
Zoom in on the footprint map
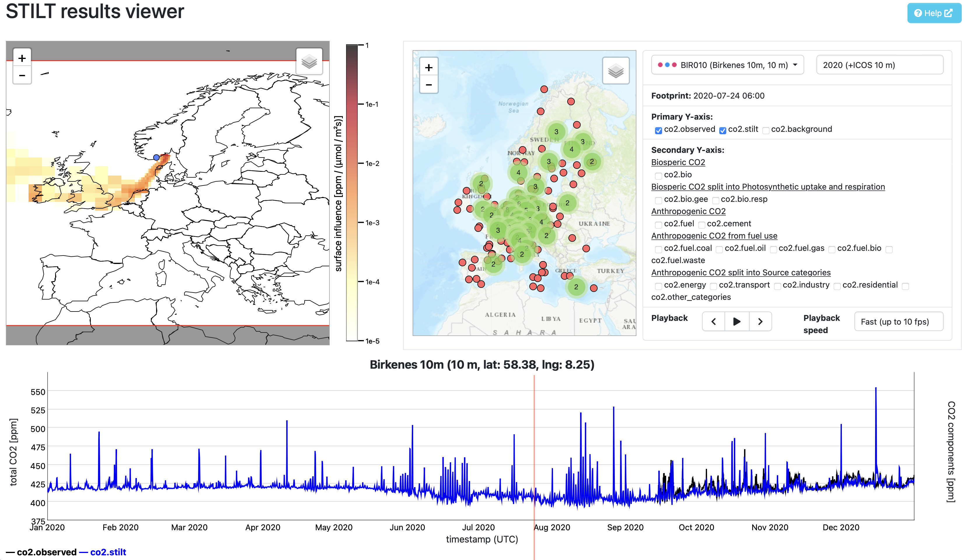click(x=22, y=58)
